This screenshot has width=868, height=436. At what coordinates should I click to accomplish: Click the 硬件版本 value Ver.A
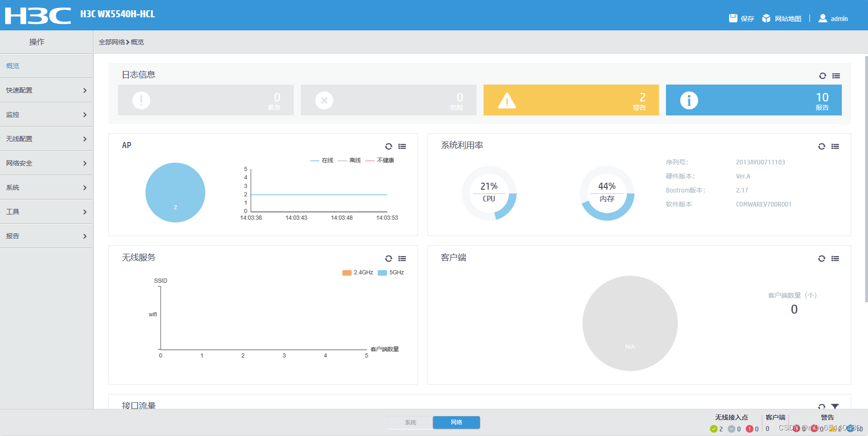(x=743, y=176)
